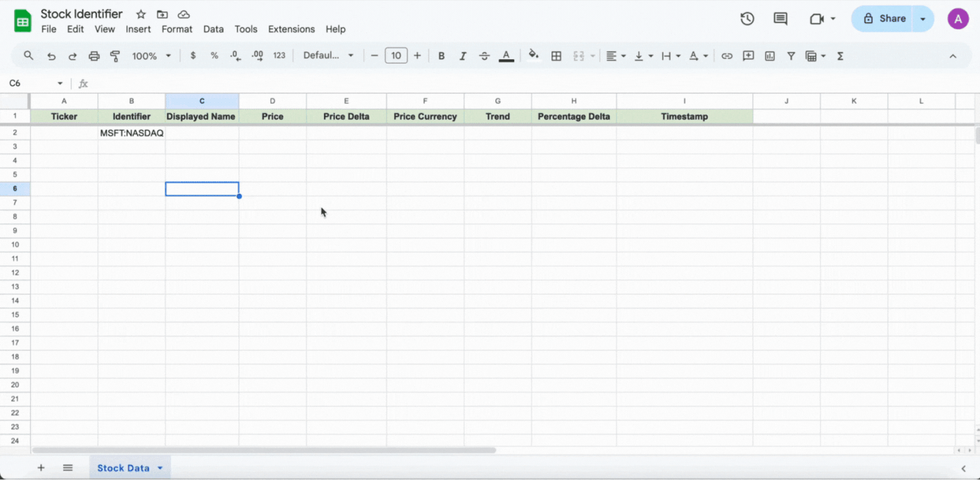Image resolution: width=980 pixels, height=480 pixels.
Task: Open the File menu
Action: (48, 29)
